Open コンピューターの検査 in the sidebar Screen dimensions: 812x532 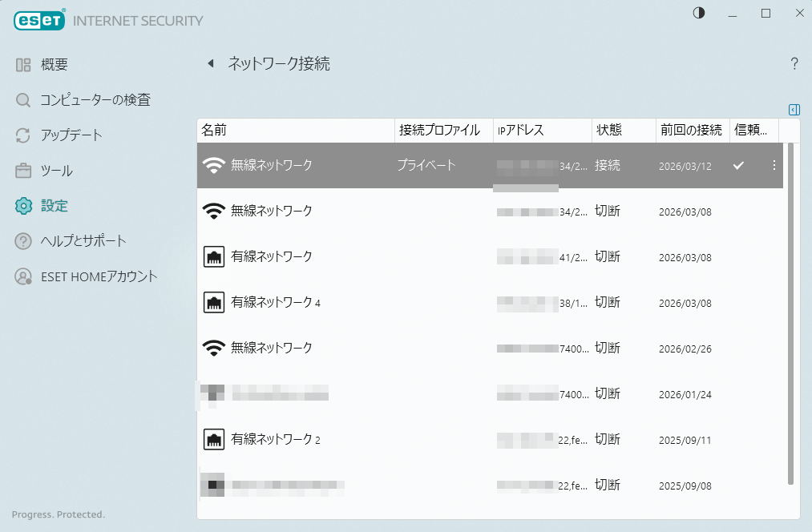click(95, 100)
